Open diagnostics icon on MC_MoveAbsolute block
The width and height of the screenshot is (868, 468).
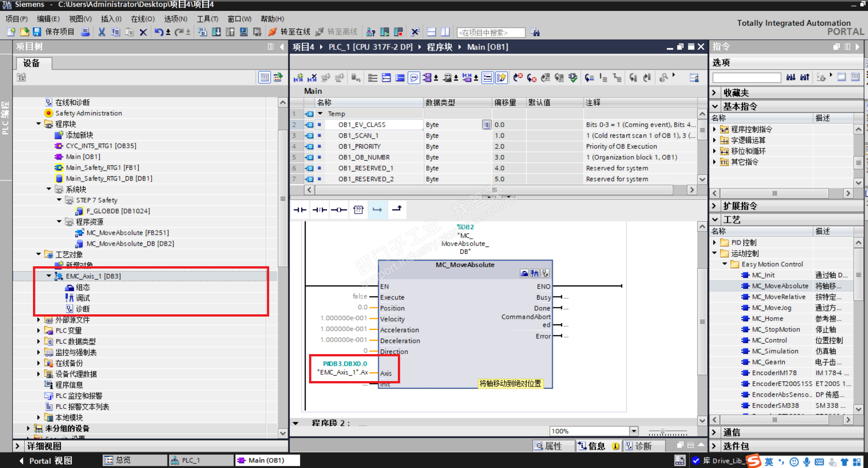[x=545, y=274]
